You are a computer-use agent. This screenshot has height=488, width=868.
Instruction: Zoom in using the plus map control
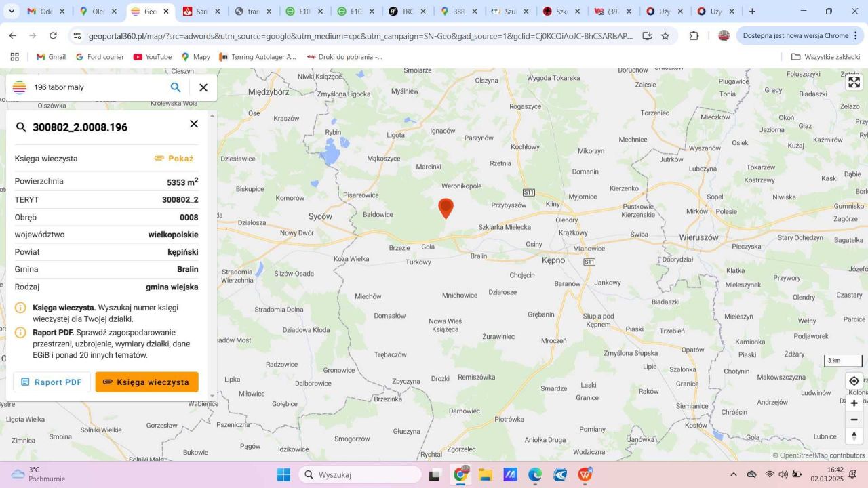854,403
